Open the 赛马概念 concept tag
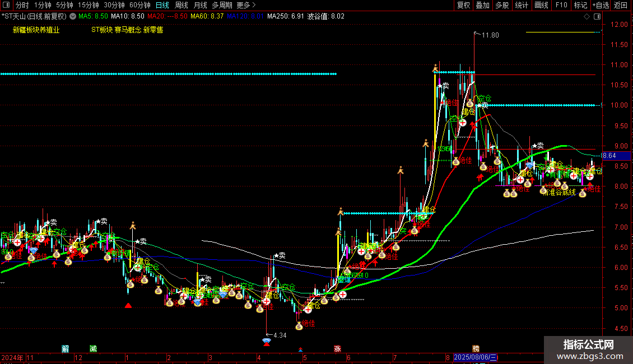633x364 pixels. (128, 30)
